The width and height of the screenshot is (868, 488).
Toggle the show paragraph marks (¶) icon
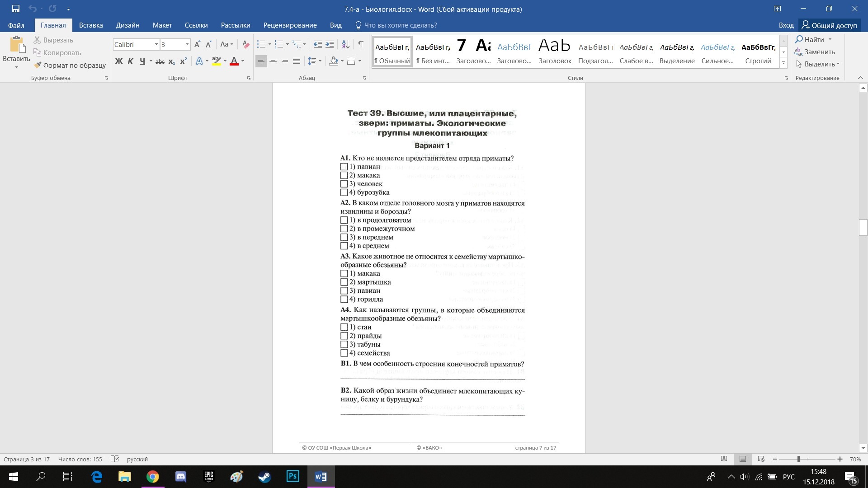[360, 44]
